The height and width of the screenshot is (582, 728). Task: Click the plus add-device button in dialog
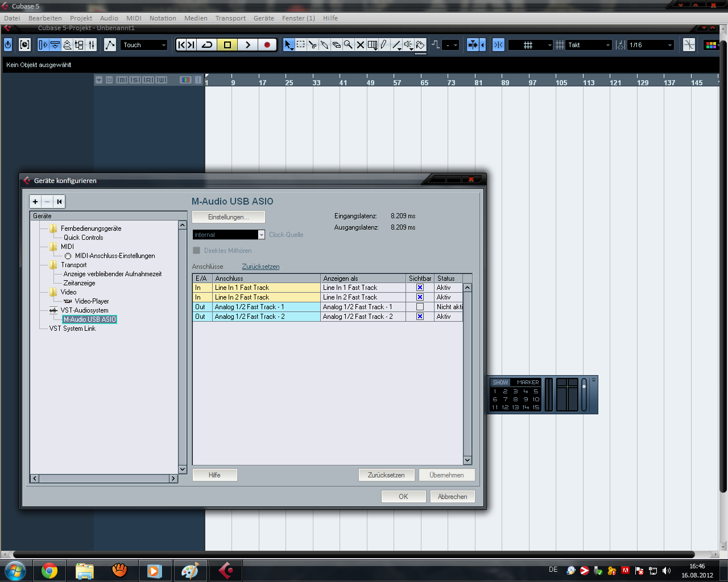pos(35,201)
